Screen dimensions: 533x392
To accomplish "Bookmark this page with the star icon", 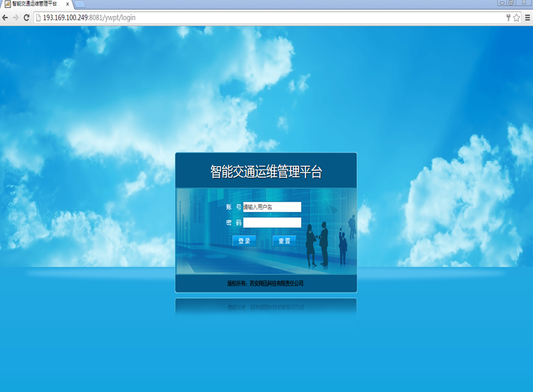I will [x=516, y=18].
